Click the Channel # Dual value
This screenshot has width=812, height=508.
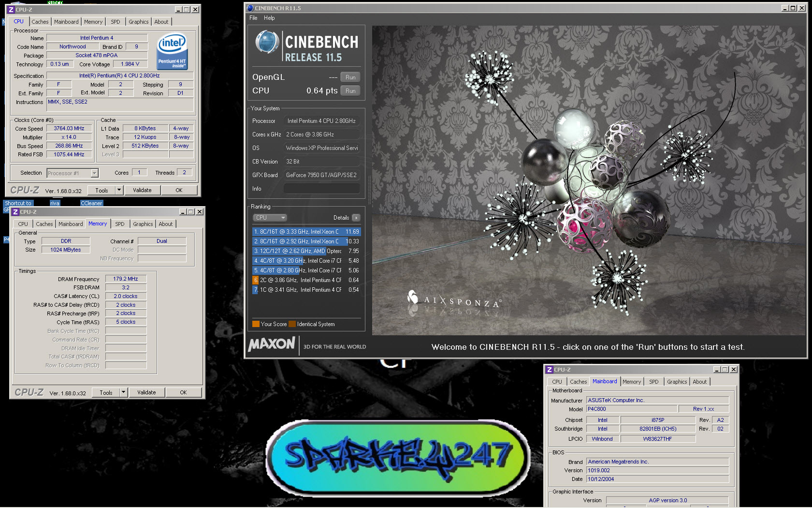coord(162,241)
